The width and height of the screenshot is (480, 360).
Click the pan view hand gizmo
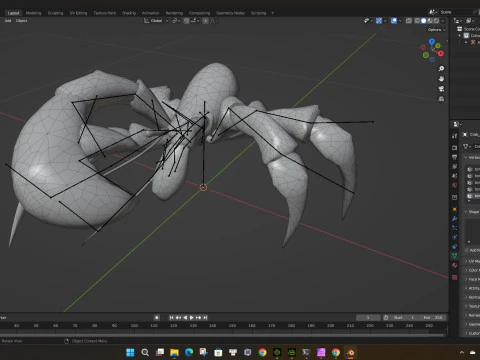441,79
